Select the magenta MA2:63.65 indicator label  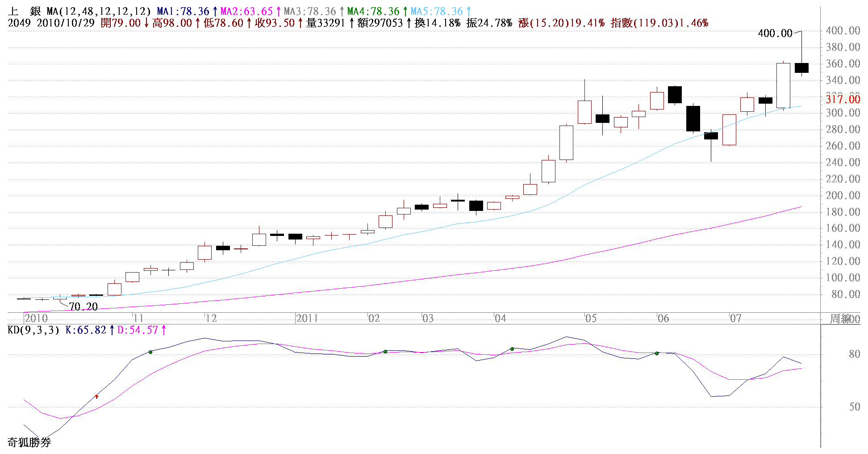click(246, 12)
